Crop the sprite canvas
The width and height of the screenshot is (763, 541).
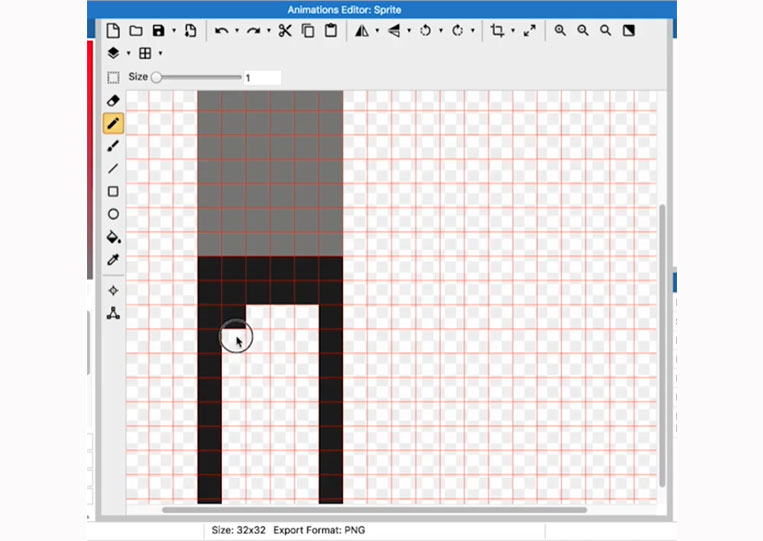click(x=497, y=30)
